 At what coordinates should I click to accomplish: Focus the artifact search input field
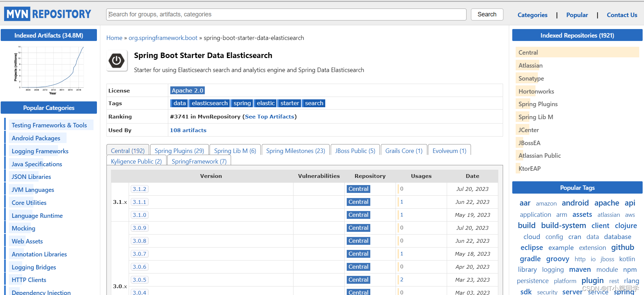coord(286,14)
